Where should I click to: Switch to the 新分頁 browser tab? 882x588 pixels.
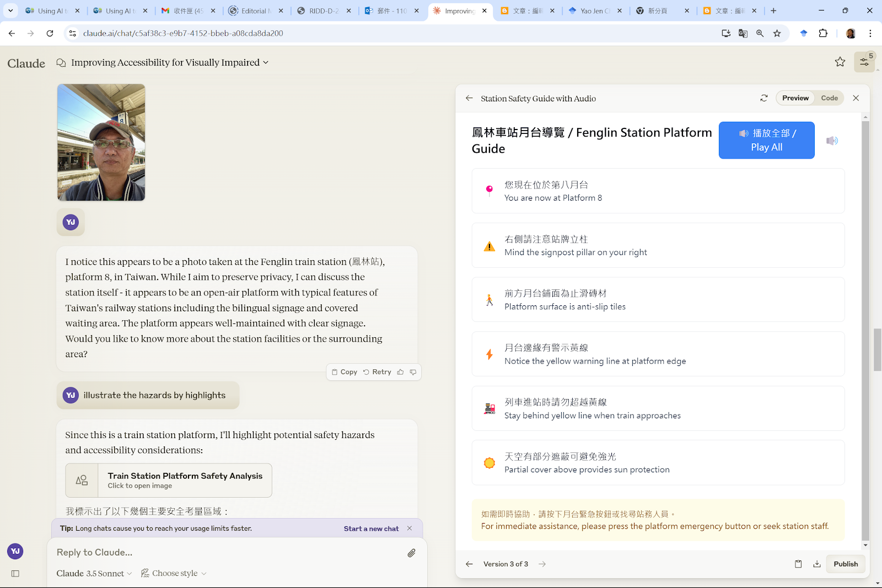(663, 10)
